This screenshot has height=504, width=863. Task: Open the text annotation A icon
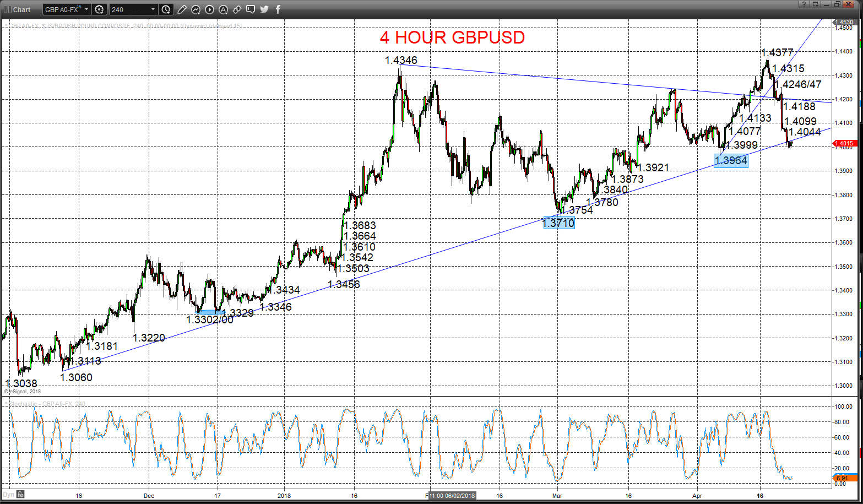point(223,9)
